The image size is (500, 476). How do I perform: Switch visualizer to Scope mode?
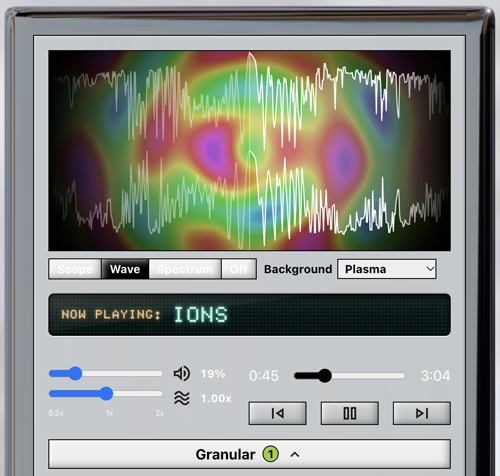click(75, 269)
